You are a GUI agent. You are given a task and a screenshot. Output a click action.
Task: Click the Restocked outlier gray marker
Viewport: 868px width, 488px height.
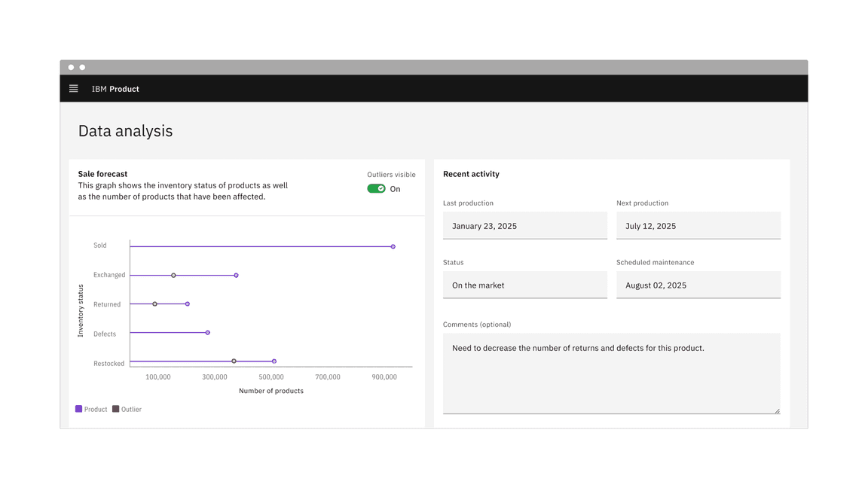(234, 361)
